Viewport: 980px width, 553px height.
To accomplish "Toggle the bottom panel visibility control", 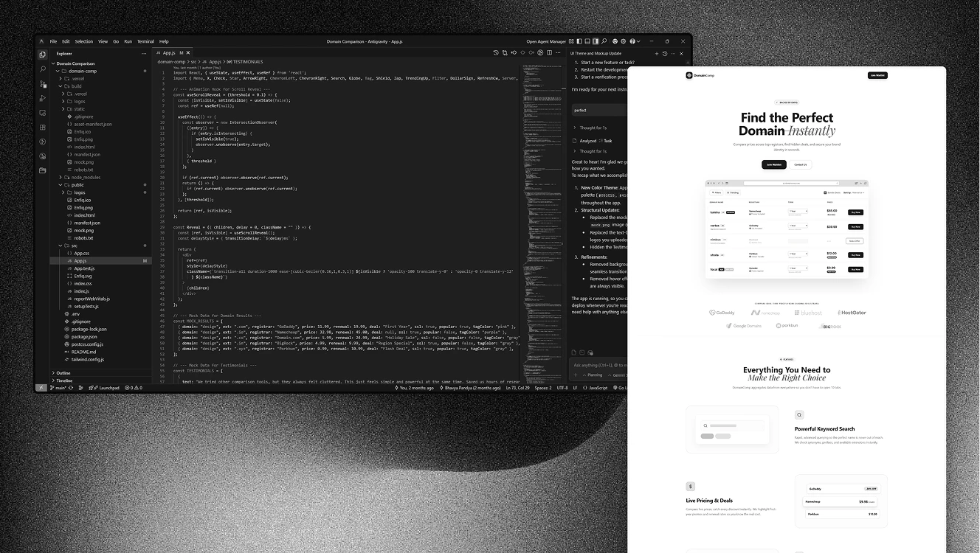I will click(x=587, y=41).
